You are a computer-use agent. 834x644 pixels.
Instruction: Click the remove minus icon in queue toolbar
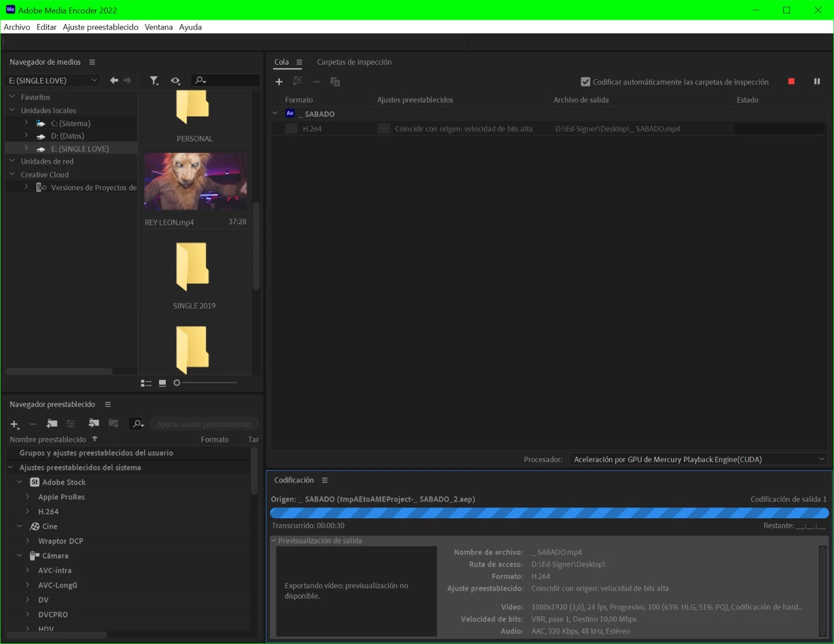(x=316, y=82)
